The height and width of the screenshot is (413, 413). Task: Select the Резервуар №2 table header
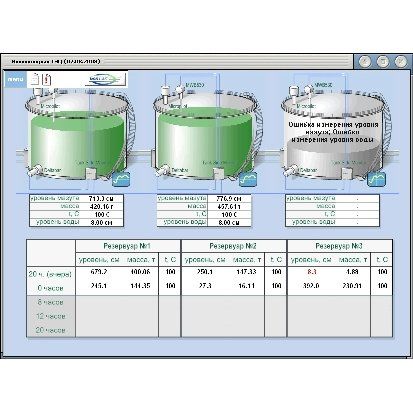[233, 246]
